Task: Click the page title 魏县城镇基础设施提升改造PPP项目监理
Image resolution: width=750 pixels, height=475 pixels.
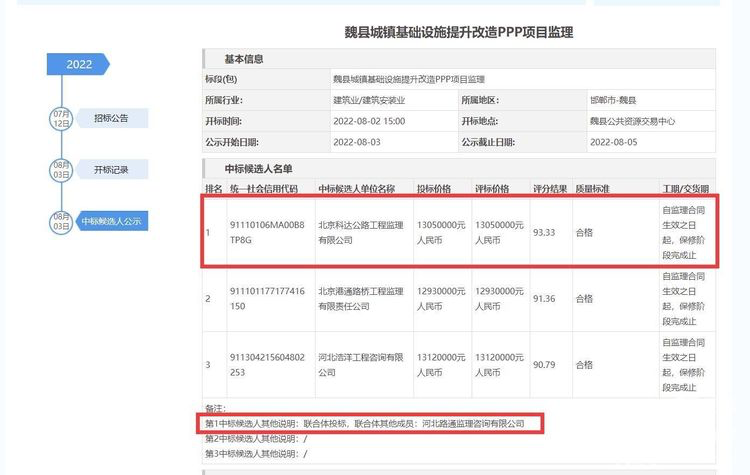Action: pyautogui.click(x=459, y=33)
